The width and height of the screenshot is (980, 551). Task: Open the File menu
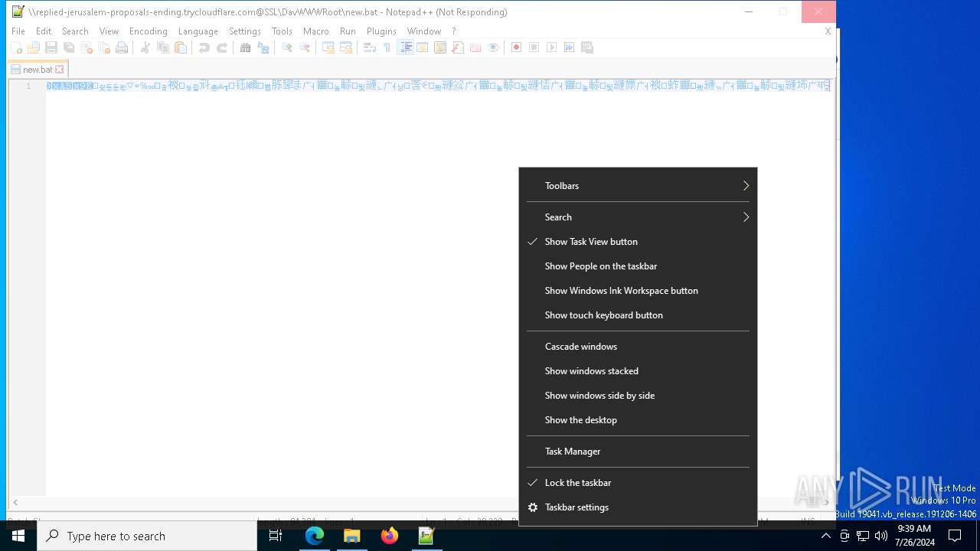tap(18, 31)
